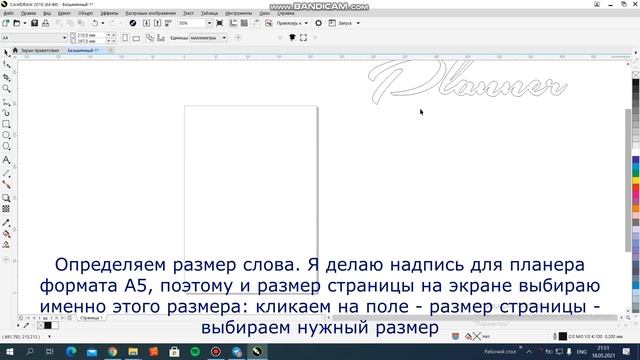Viewport: 640px width, 360px height.
Task: Select the Color Eyedropper tool
Action: tap(6, 223)
